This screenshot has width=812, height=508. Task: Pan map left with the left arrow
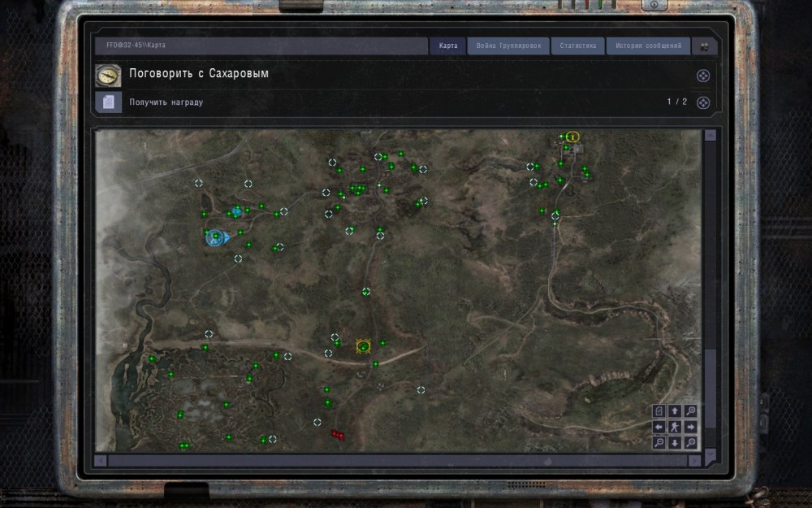point(659,427)
